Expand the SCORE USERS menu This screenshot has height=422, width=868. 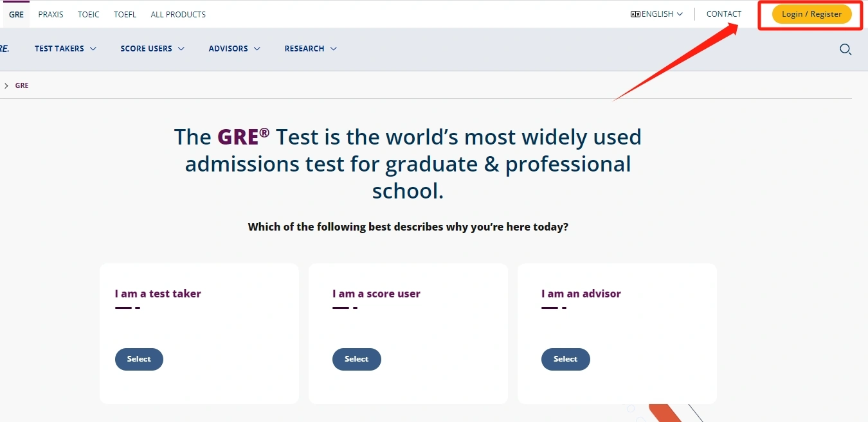click(x=152, y=49)
